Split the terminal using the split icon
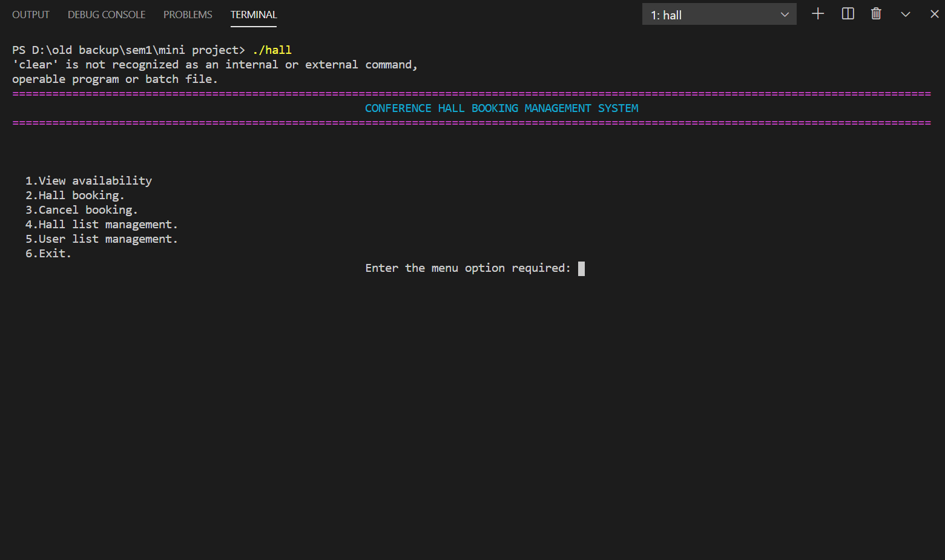 point(847,14)
